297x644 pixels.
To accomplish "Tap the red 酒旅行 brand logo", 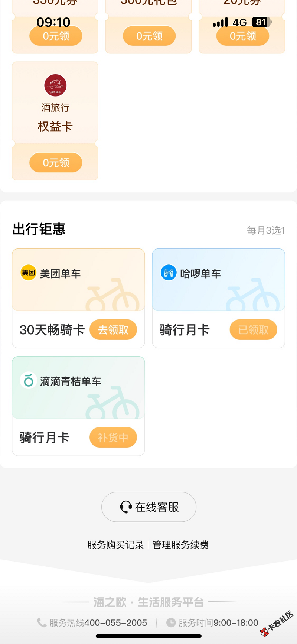I will (x=55, y=85).
